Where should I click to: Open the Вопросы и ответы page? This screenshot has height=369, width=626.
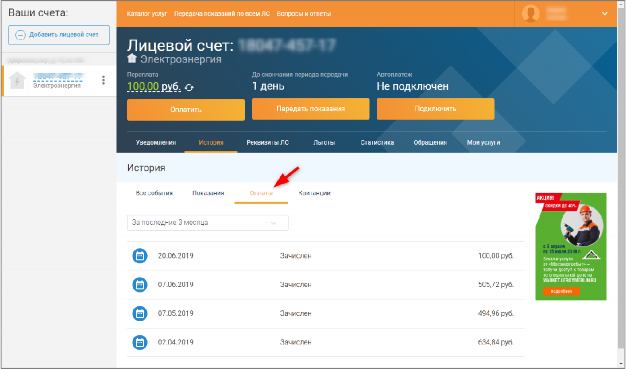click(304, 14)
